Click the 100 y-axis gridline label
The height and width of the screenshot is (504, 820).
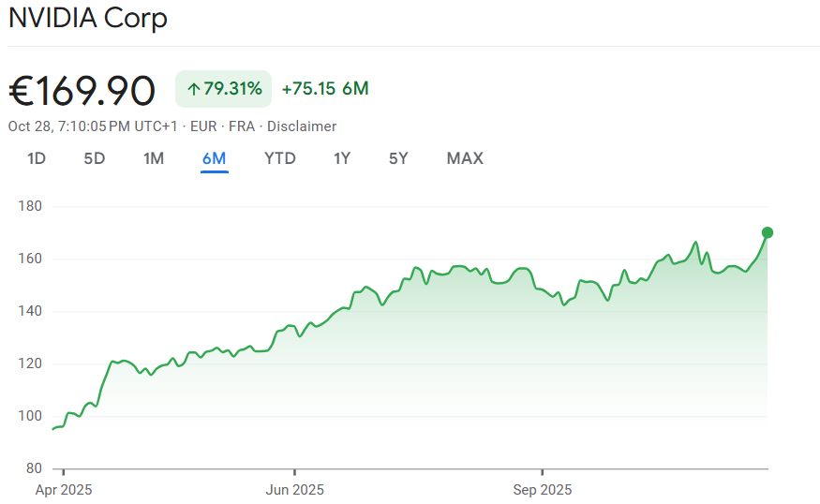[31, 416]
